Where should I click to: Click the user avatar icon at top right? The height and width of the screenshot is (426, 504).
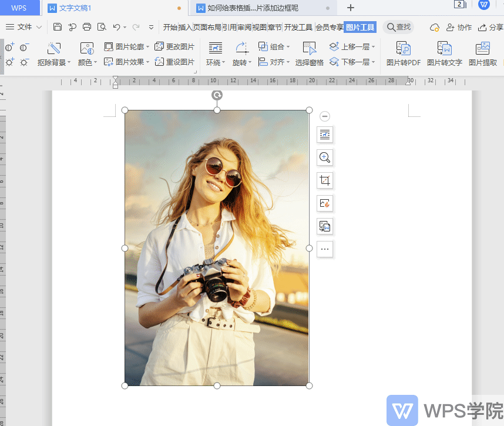(484, 5)
